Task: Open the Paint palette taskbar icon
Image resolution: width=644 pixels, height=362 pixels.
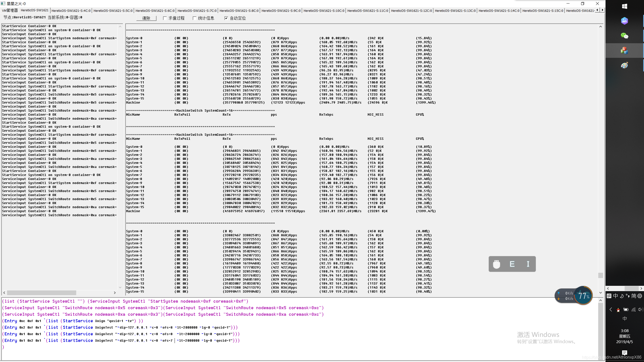Action: pyautogui.click(x=624, y=65)
